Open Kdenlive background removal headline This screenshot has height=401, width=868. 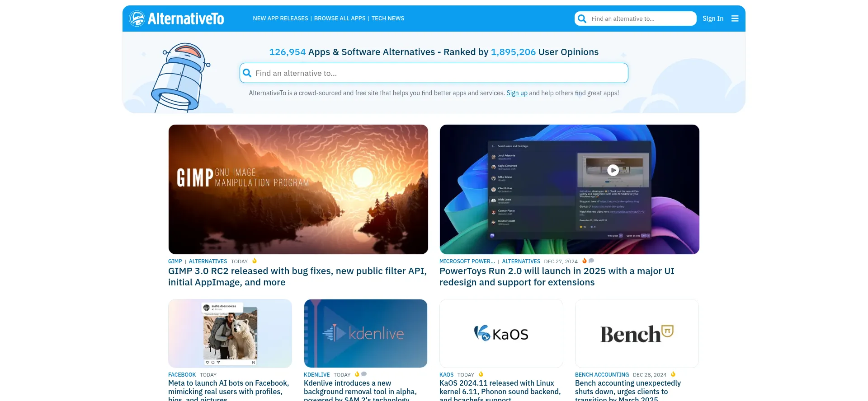click(360, 390)
